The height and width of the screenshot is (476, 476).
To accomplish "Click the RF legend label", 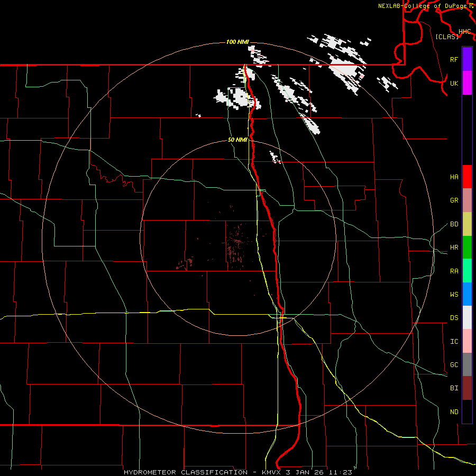I will tap(454, 59).
